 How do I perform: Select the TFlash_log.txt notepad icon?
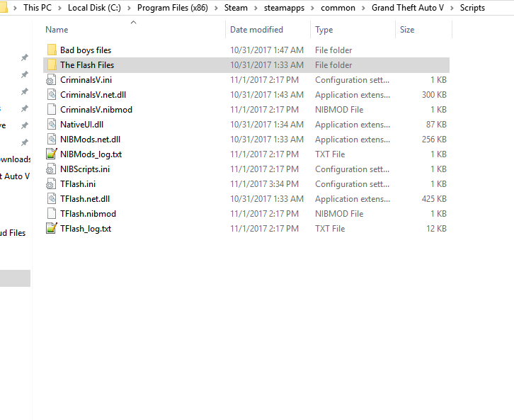pyautogui.click(x=52, y=229)
